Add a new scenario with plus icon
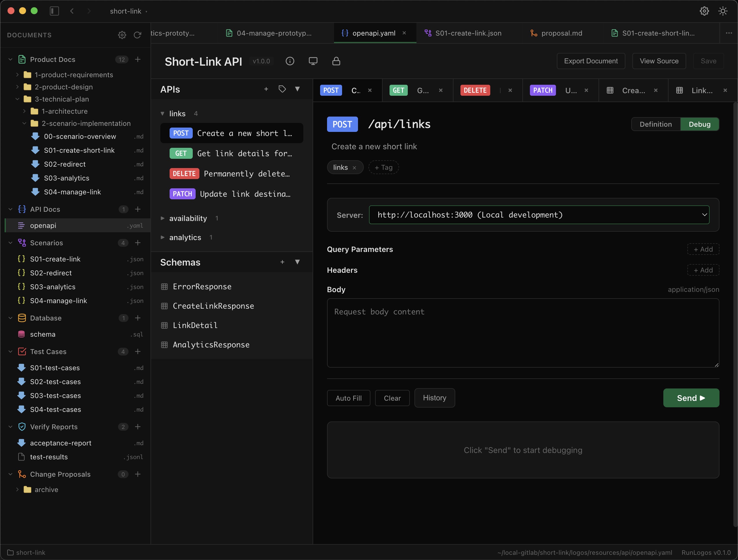 [x=138, y=243]
